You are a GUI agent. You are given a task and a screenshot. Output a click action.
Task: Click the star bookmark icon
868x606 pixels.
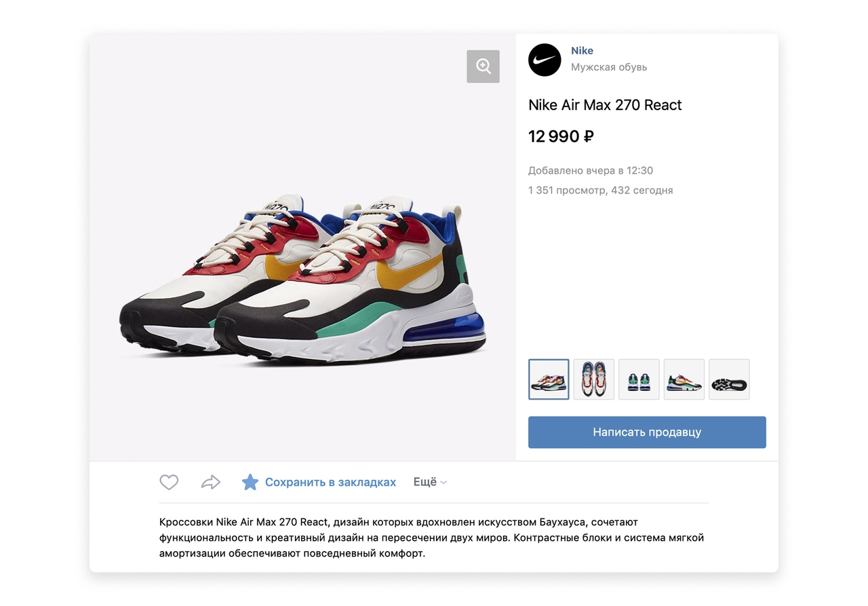point(250,482)
